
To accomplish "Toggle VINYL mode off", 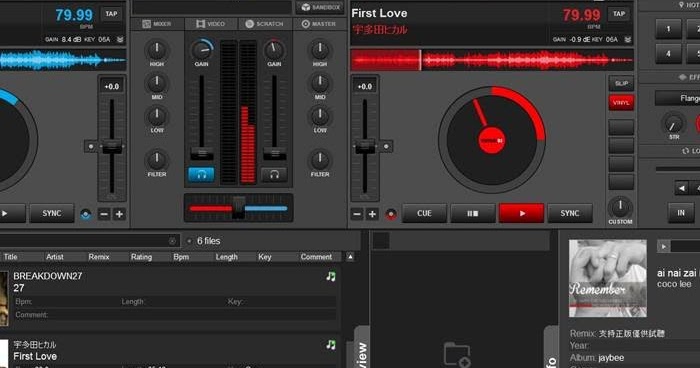I will coord(621,103).
